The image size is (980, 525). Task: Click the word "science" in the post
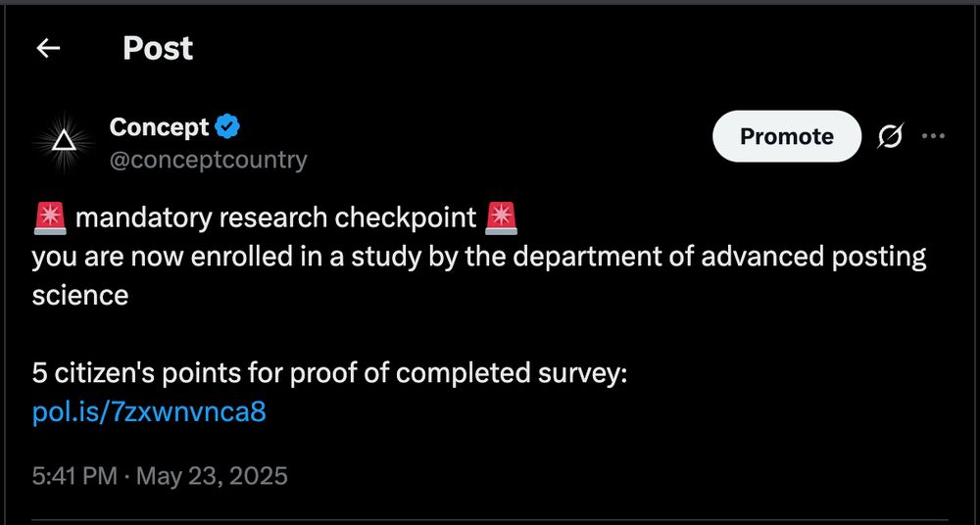[x=80, y=295]
